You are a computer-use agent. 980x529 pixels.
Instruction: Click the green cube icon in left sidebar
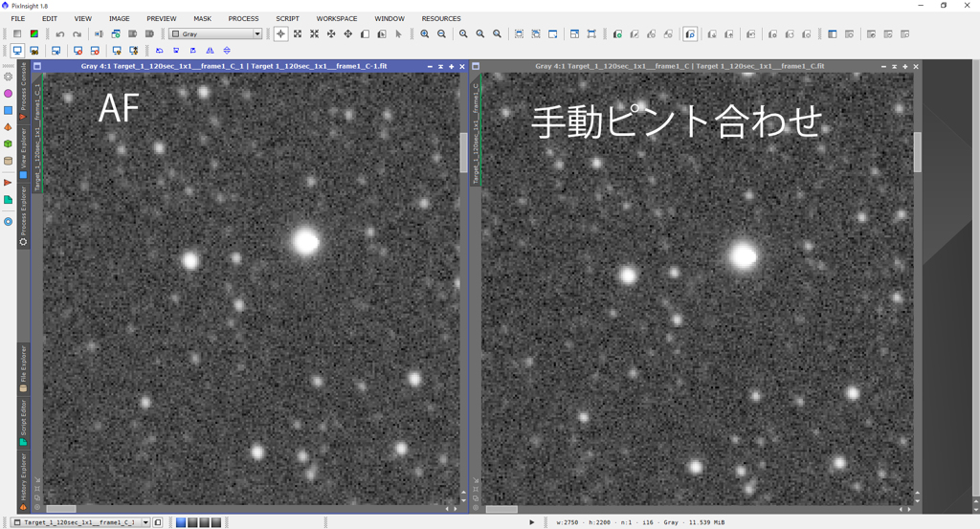pyautogui.click(x=8, y=144)
